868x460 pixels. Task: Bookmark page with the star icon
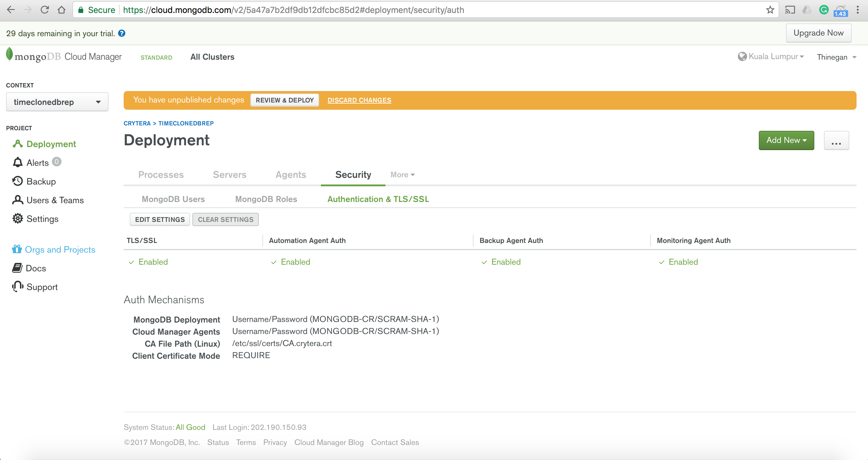click(770, 10)
